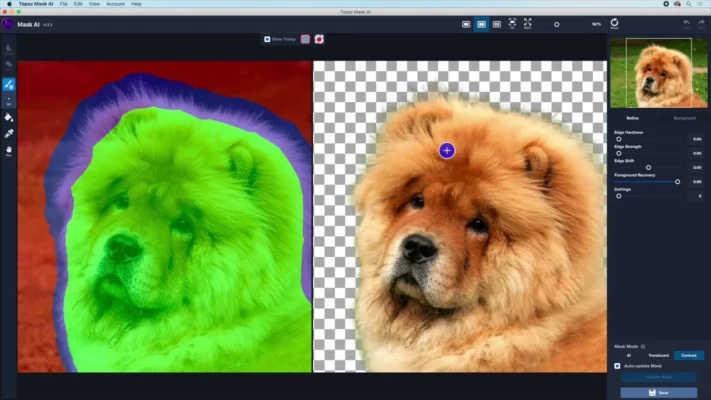The height and width of the screenshot is (400, 711).
Task: Click the Foreground Recovery value field
Action: point(697,182)
